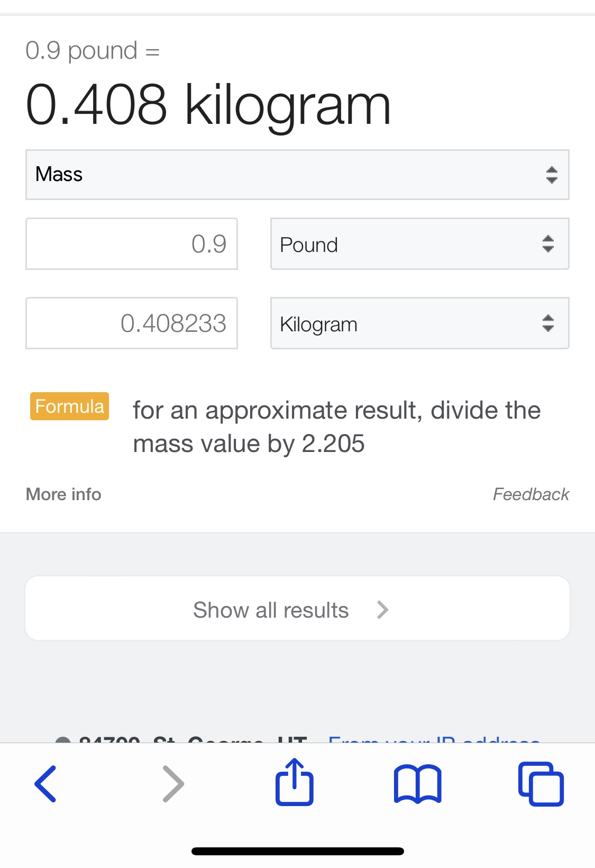Show all open tabs

pos(541,784)
